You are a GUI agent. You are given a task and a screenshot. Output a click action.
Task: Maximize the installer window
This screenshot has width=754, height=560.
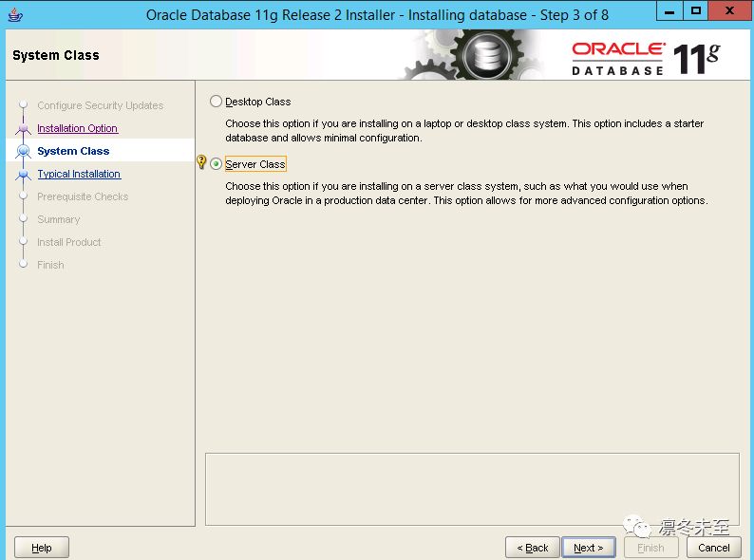coord(695,11)
